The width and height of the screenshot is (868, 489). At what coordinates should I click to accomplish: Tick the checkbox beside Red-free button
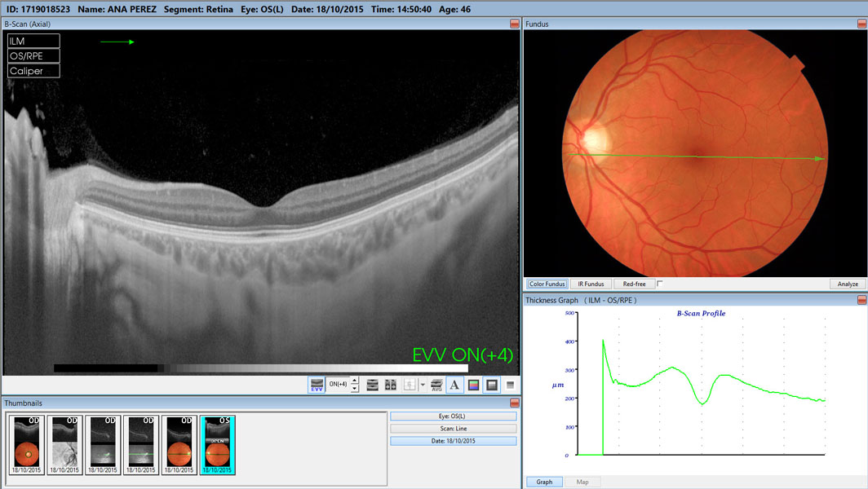(x=660, y=284)
